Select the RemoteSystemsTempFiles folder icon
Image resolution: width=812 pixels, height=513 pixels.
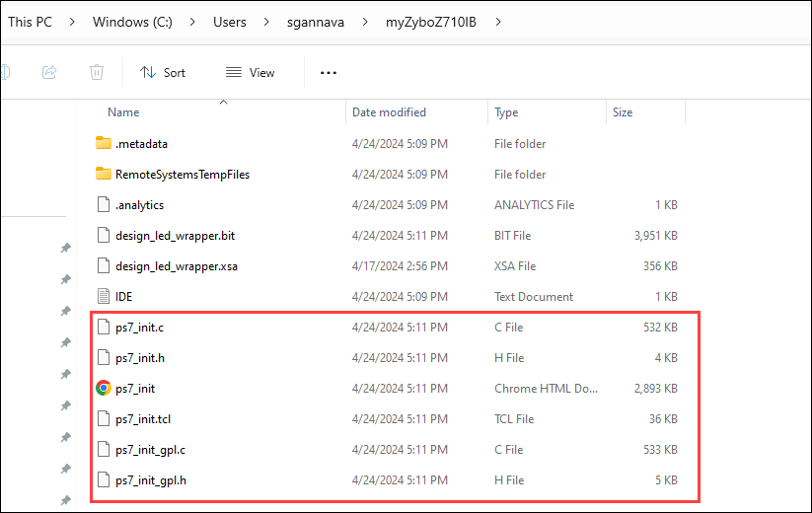pos(104,175)
